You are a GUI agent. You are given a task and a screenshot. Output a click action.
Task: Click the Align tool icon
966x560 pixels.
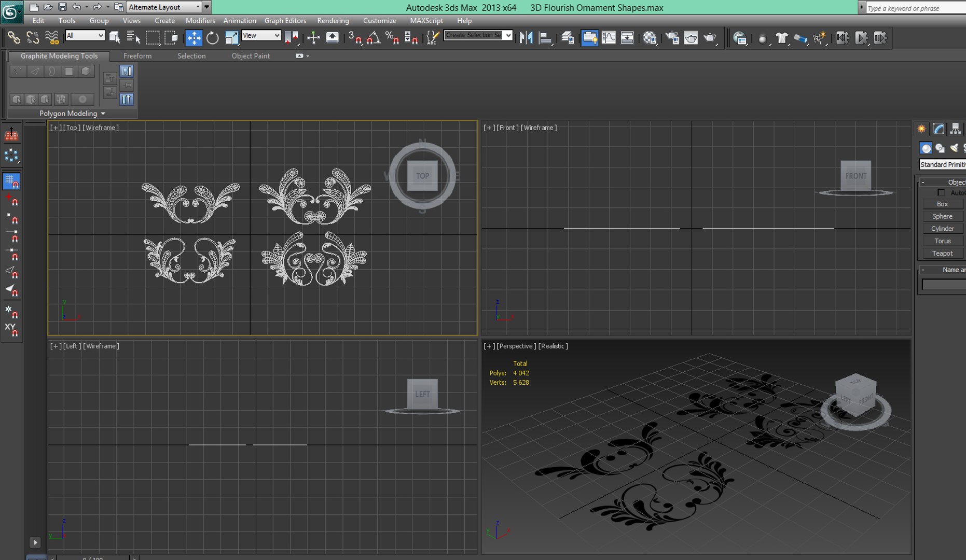(545, 37)
